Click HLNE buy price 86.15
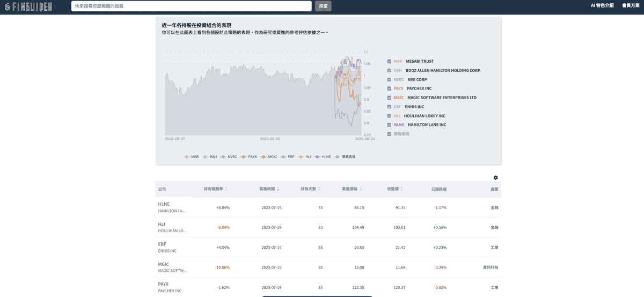Screen dimensions: 644x297 click(x=359, y=207)
